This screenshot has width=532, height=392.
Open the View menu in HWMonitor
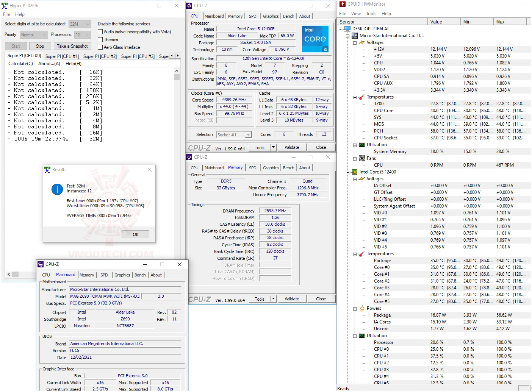[x=356, y=14]
